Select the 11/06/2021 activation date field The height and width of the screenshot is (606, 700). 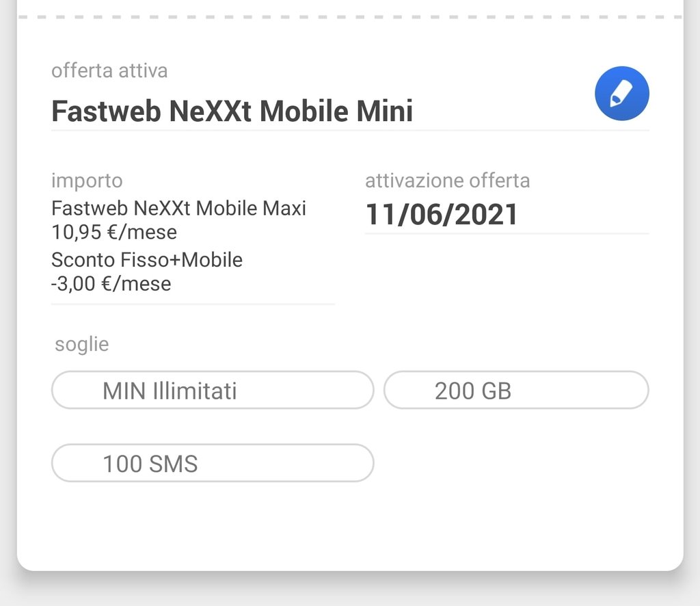(442, 215)
